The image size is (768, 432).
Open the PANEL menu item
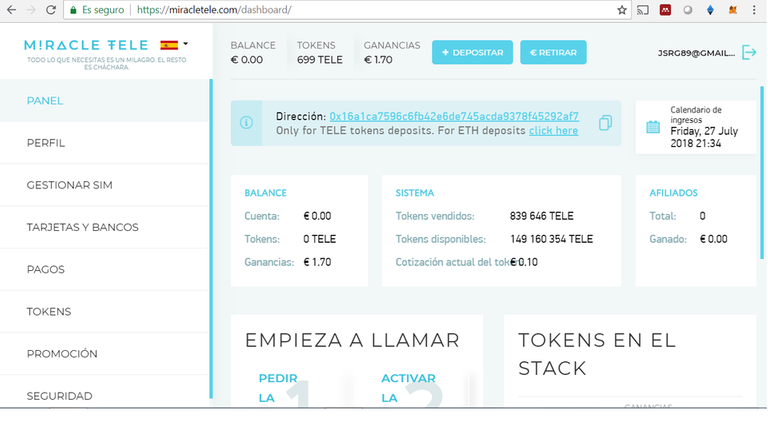tap(104, 100)
